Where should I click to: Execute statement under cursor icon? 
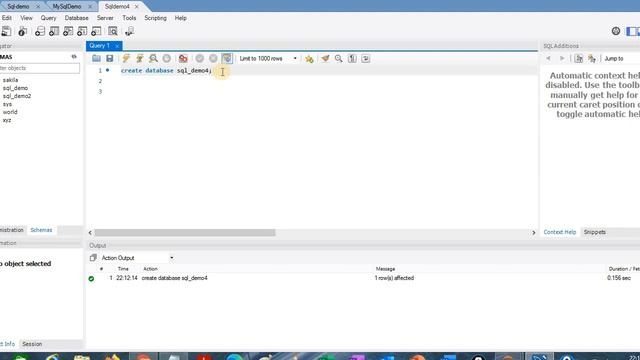(140, 58)
